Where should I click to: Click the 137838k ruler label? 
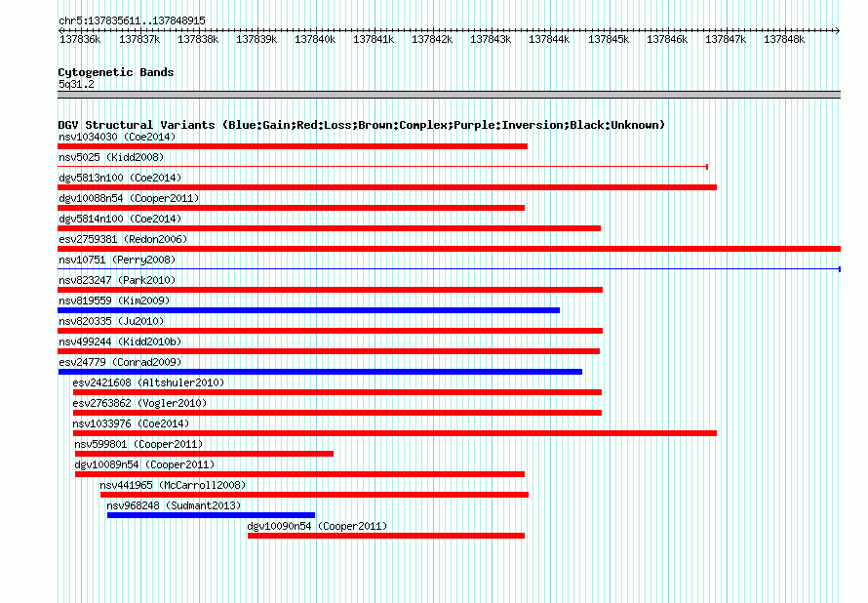click(198, 39)
